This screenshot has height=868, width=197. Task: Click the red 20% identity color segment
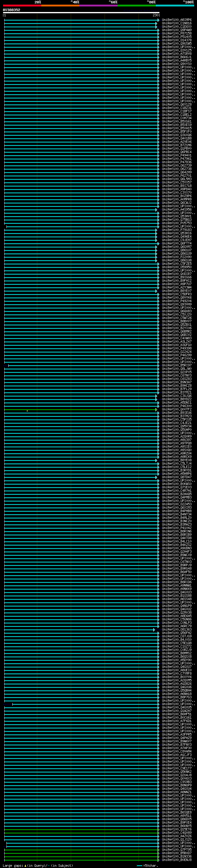pos(22,6)
